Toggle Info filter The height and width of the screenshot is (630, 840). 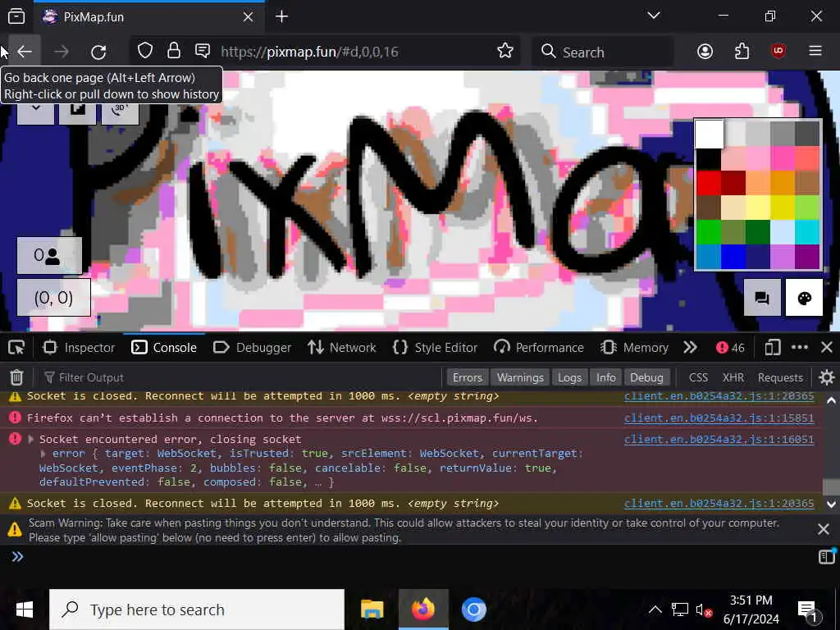point(606,377)
